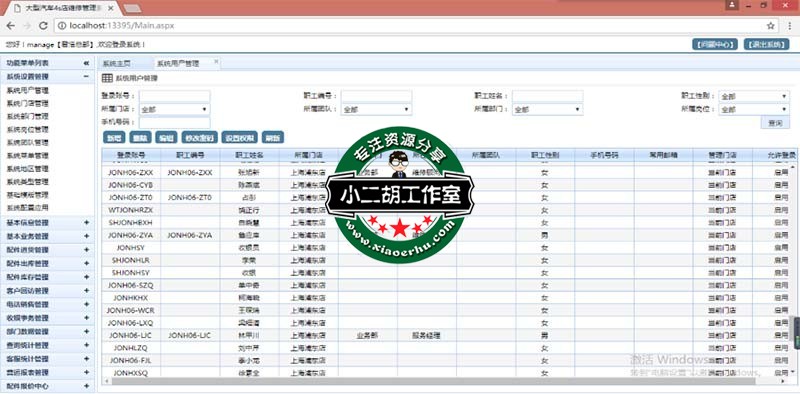Collapse the 系统设置管理 section
The height and width of the screenshot is (394, 800).
86,77
